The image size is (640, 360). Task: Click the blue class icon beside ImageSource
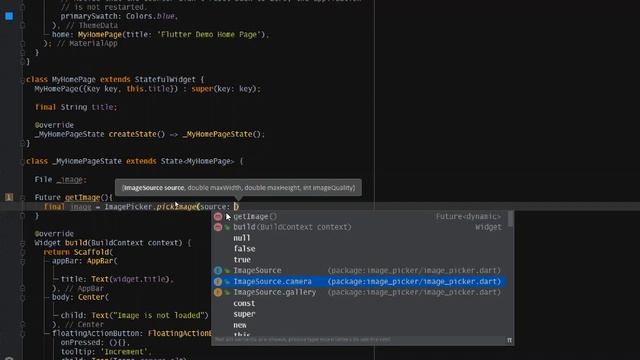218,270
